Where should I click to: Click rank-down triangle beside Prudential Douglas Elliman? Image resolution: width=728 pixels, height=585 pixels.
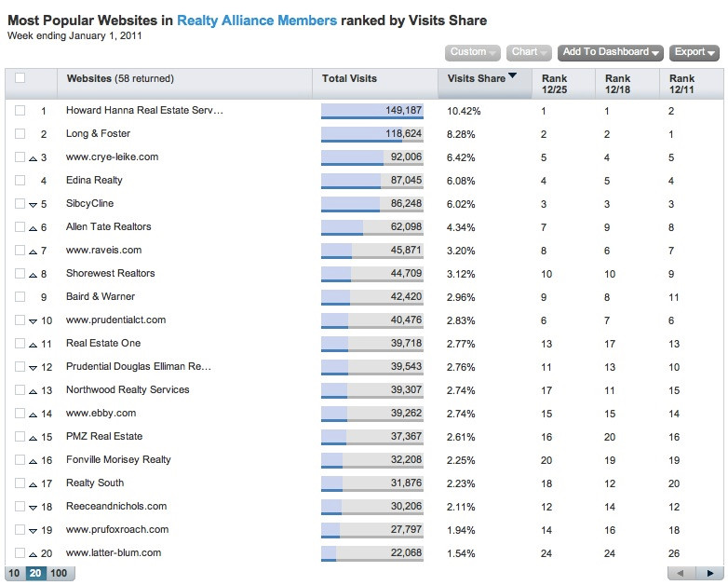(33, 368)
